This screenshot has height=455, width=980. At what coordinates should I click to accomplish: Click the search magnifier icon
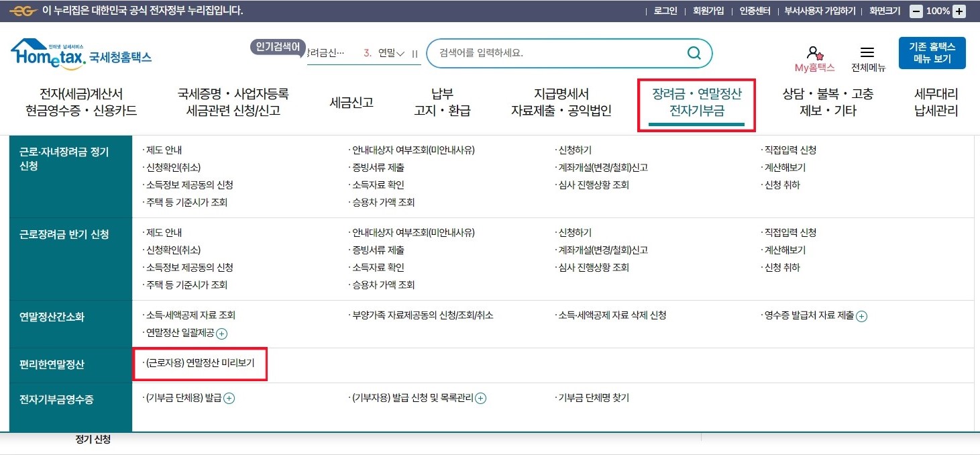(694, 53)
